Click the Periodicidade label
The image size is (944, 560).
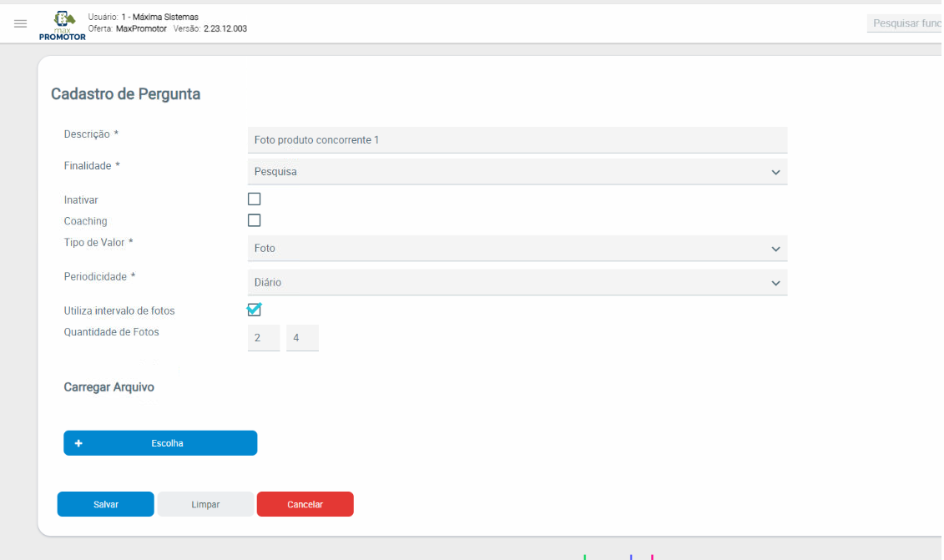tap(99, 276)
